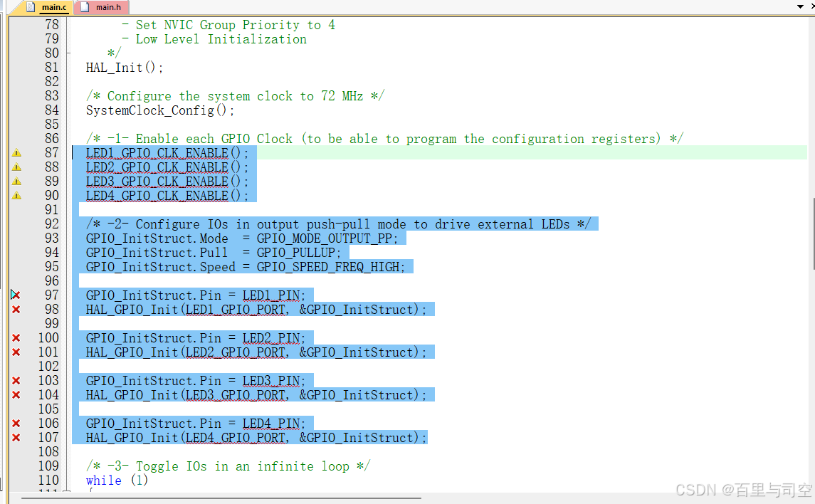Switch to the main.c tab
This screenshot has height=504, width=815.
click(46, 7)
